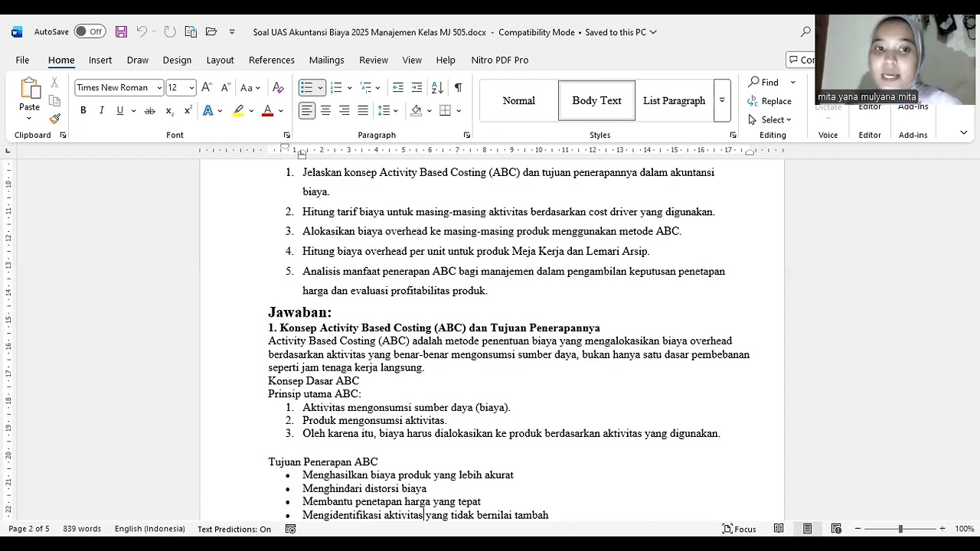Apply strikethrough formatting
Image resolution: width=980 pixels, height=551 pixels.
coord(150,111)
